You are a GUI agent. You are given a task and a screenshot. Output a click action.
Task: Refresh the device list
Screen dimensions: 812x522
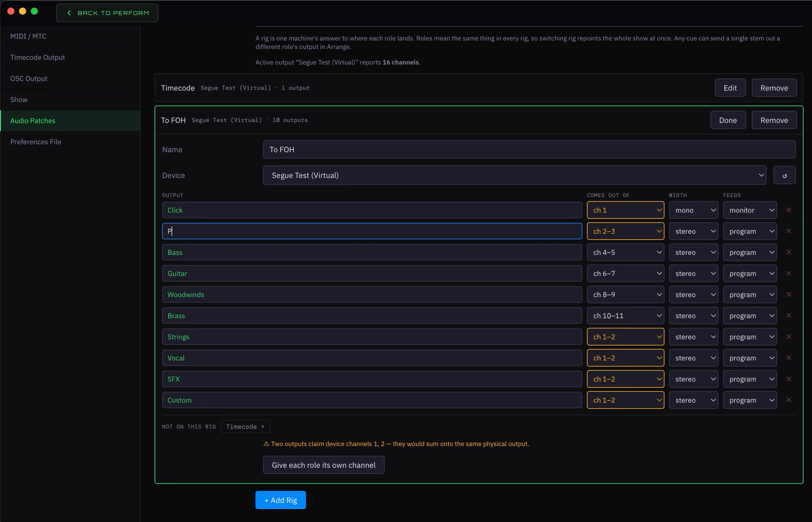pos(784,175)
